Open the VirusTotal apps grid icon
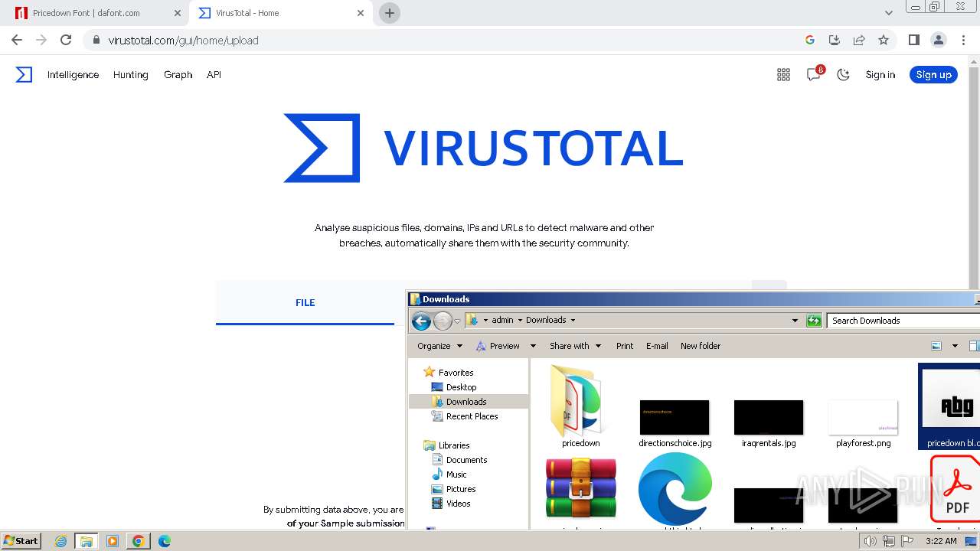 tap(783, 74)
